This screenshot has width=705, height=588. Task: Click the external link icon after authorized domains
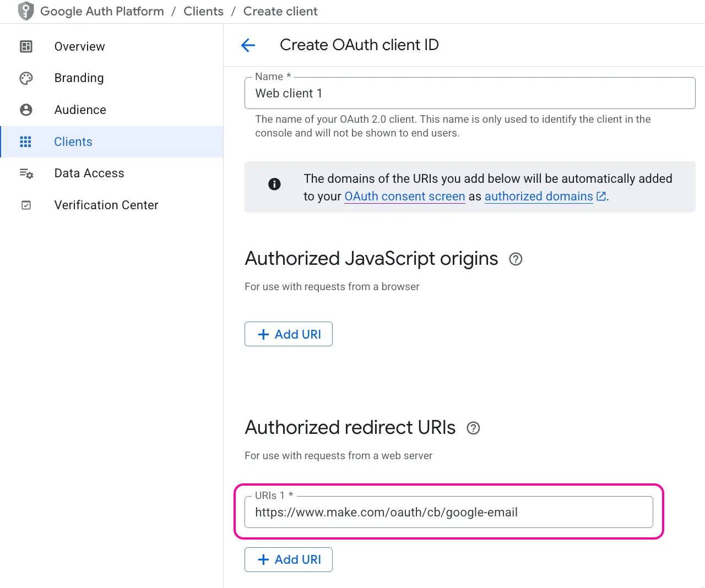coord(601,196)
